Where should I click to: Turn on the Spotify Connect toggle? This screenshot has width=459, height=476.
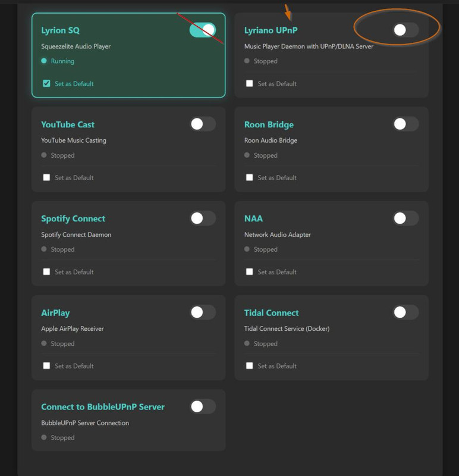(x=203, y=218)
